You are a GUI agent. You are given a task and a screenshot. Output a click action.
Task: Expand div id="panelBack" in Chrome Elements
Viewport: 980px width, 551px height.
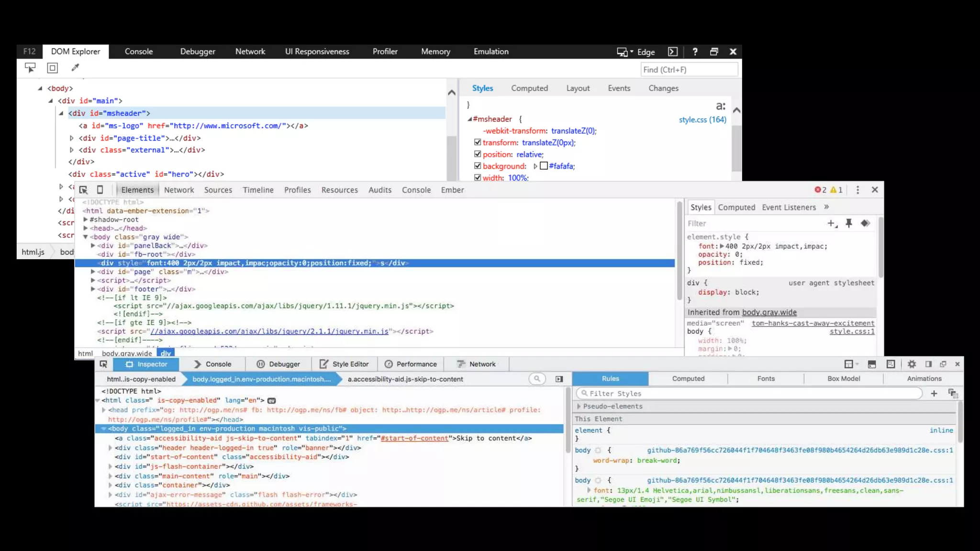[x=93, y=246]
